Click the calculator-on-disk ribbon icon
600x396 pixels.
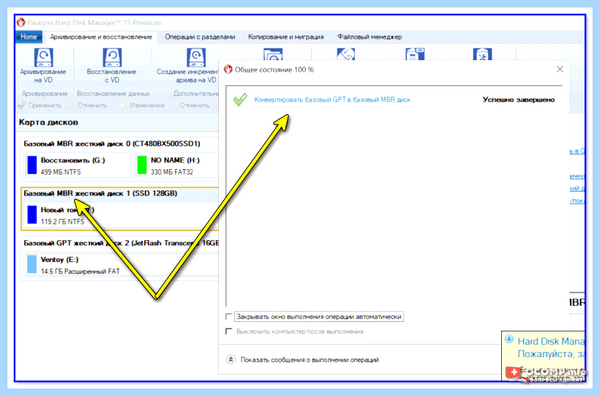(x=415, y=54)
